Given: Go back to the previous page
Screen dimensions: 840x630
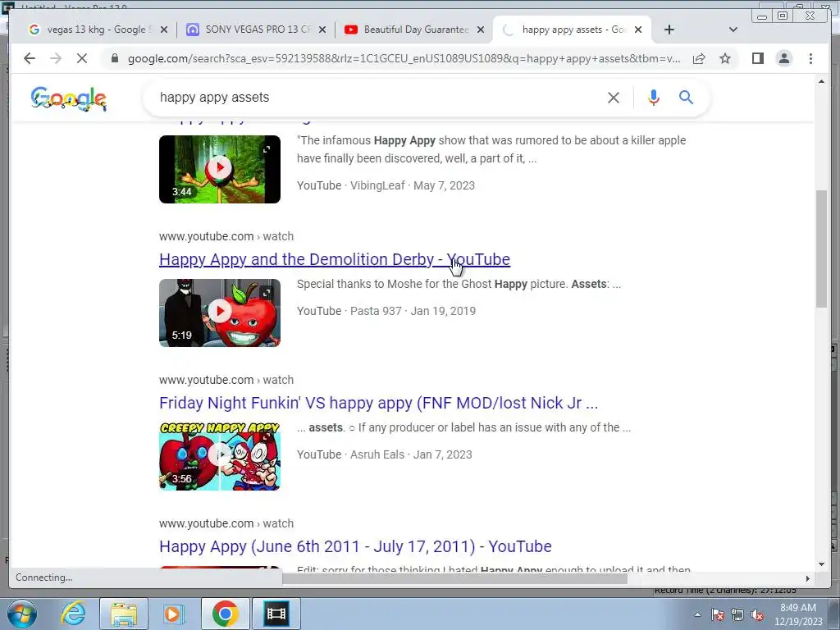Looking at the screenshot, I should point(30,58).
